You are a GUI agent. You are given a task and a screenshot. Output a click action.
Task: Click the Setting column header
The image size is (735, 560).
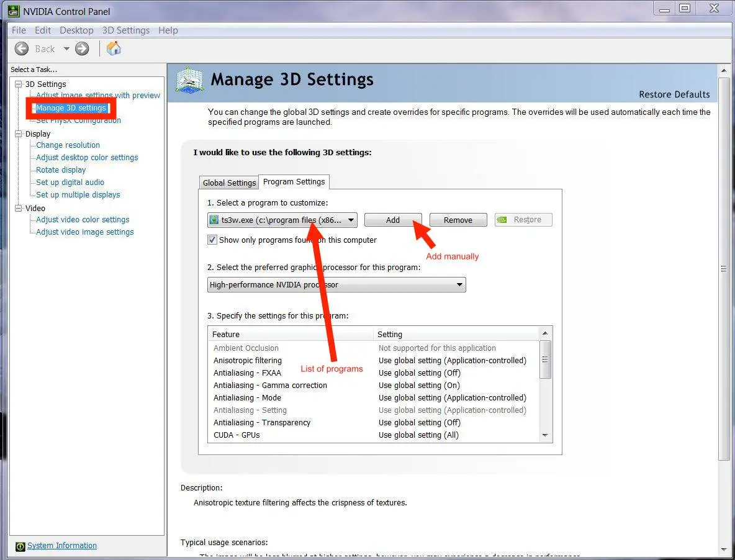coord(456,334)
